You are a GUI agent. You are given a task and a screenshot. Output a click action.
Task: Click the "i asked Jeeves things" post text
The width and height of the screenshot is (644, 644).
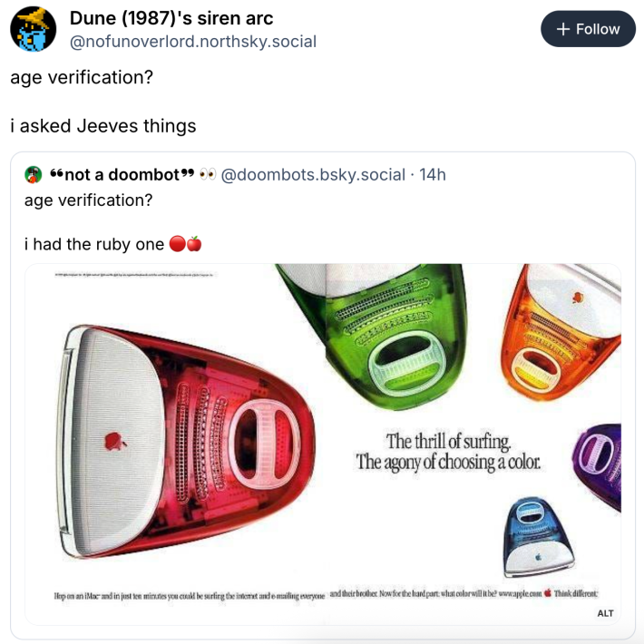click(102, 126)
